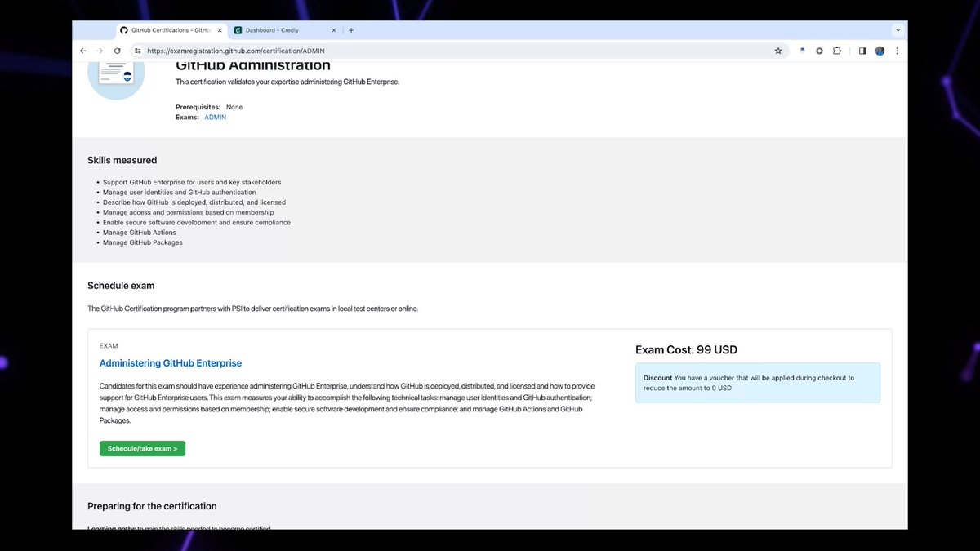Click the GitHub Administration heading

[x=253, y=65]
